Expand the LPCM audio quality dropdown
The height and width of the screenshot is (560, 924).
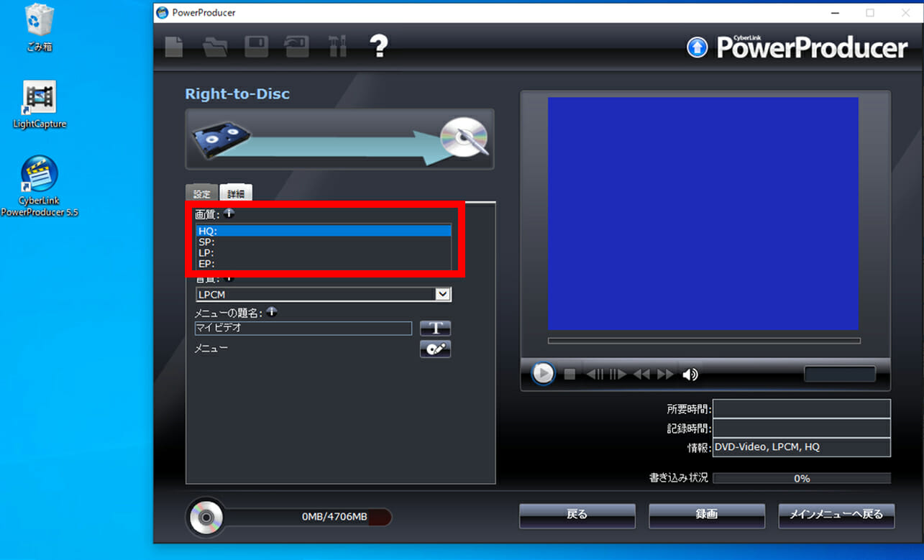(x=443, y=294)
